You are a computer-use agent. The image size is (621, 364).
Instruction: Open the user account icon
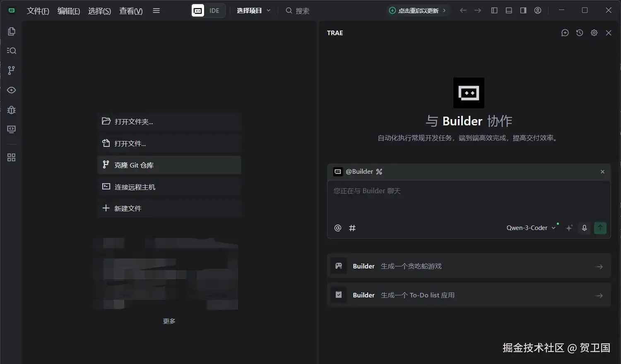(x=538, y=10)
